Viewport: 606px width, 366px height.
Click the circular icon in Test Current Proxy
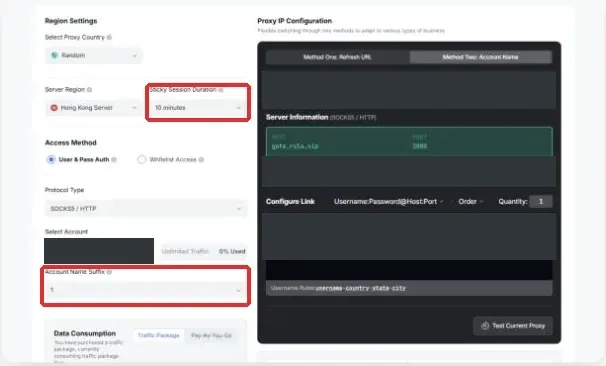coord(485,326)
